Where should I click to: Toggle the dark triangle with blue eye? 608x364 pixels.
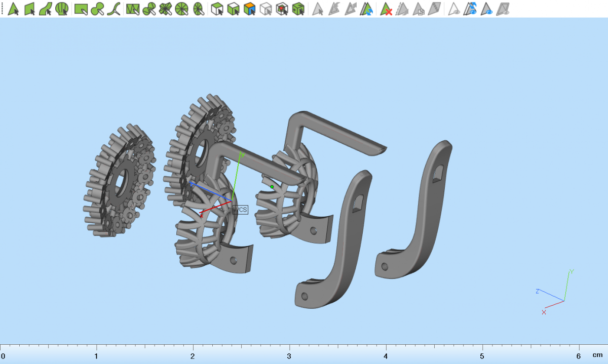click(487, 9)
